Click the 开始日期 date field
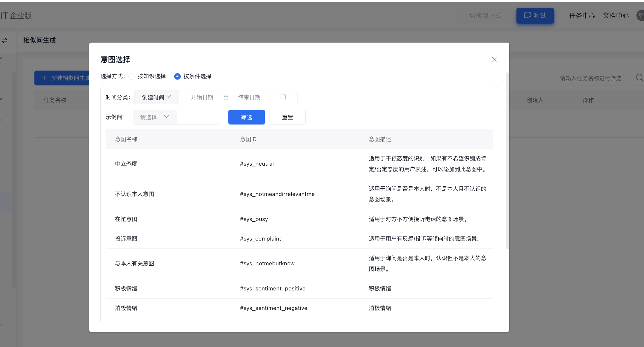Viewport: 644px width, 347px height. [x=202, y=97]
